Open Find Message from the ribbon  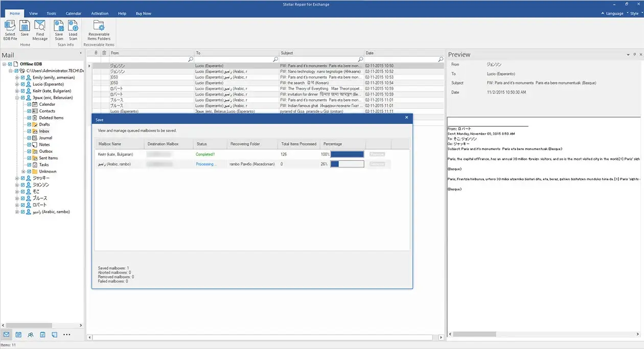tap(40, 30)
